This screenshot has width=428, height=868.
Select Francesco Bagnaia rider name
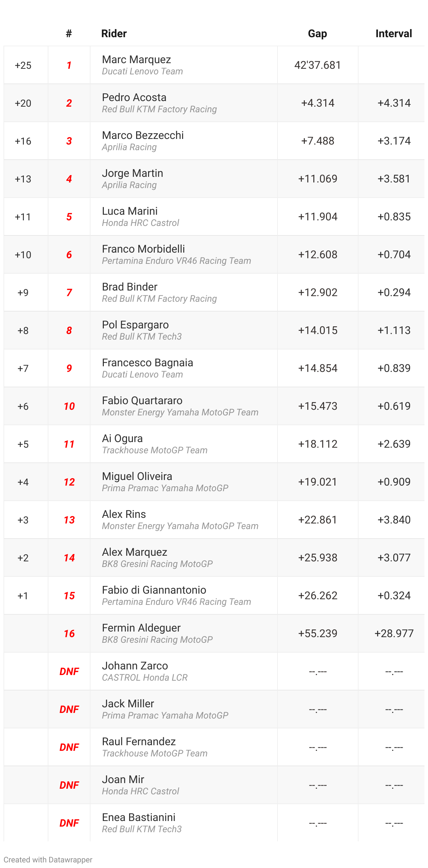click(147, 363)
